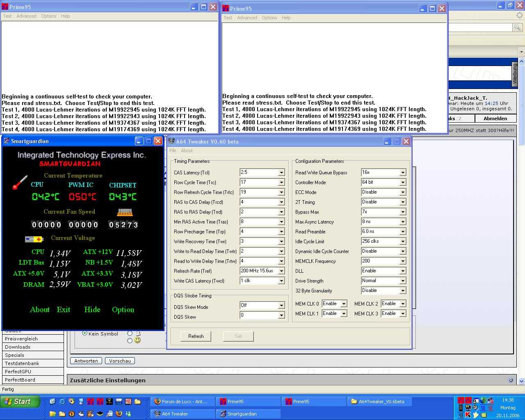
Task: Open MSN Messenger quick launch icon
Action: tap(128, 413)
